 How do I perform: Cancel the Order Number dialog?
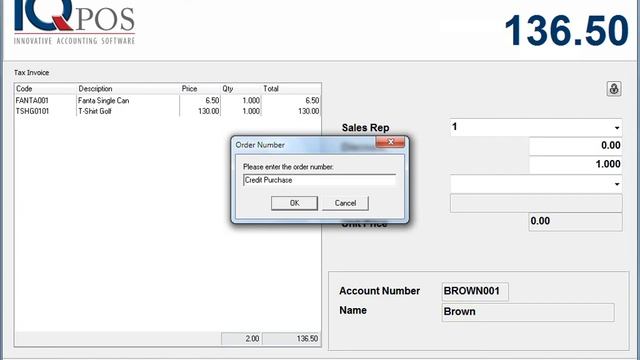(x=345, y=203)
